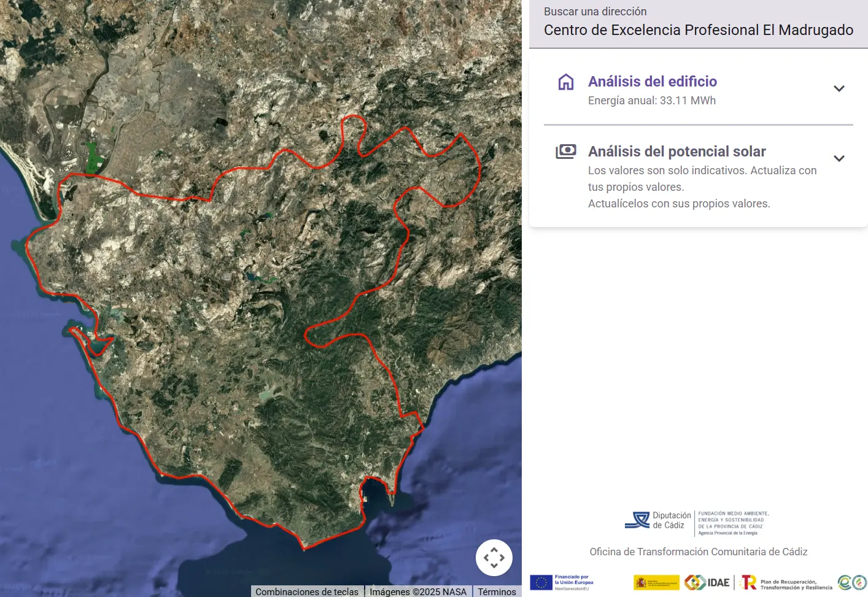Click the Plan de Recuperación logo
The width and height of the screenshot is (868, 597).
pos(786,582)
